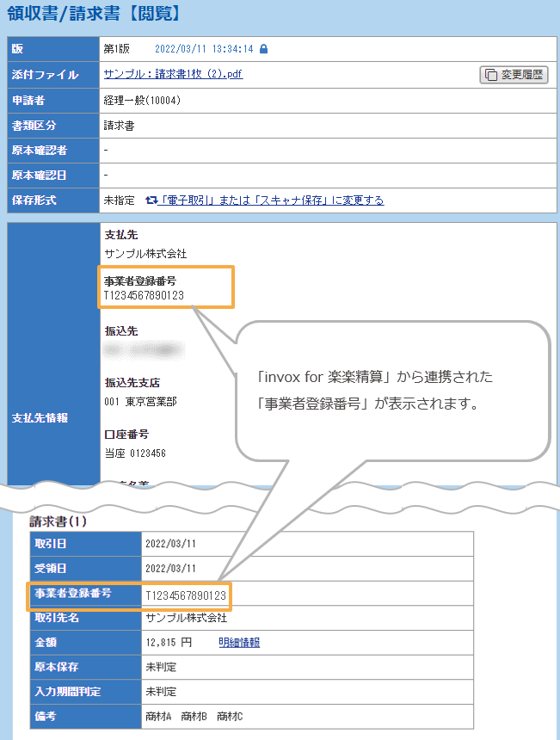Select 振込先支店 value 001 東京営業部
Viewport: 560px width, 740px height.
(142, 402)
